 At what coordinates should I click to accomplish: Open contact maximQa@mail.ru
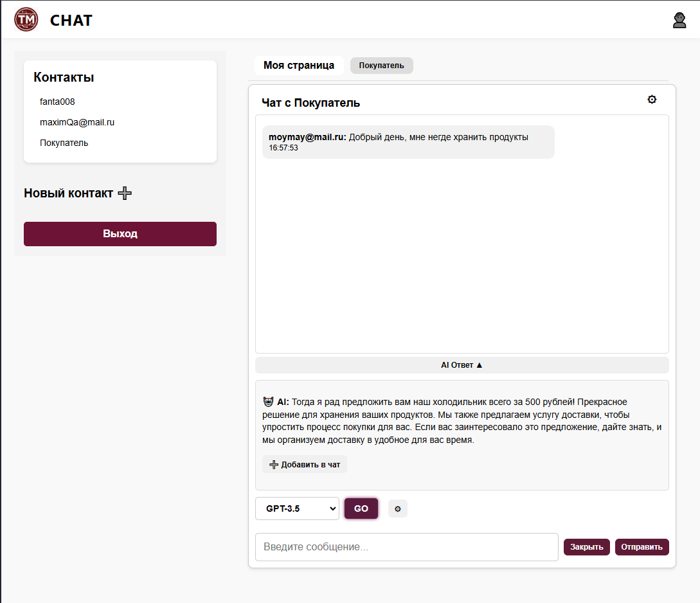77,122
